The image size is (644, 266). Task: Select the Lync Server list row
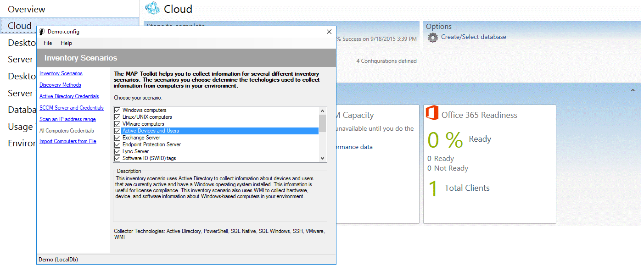coord(216,152)
